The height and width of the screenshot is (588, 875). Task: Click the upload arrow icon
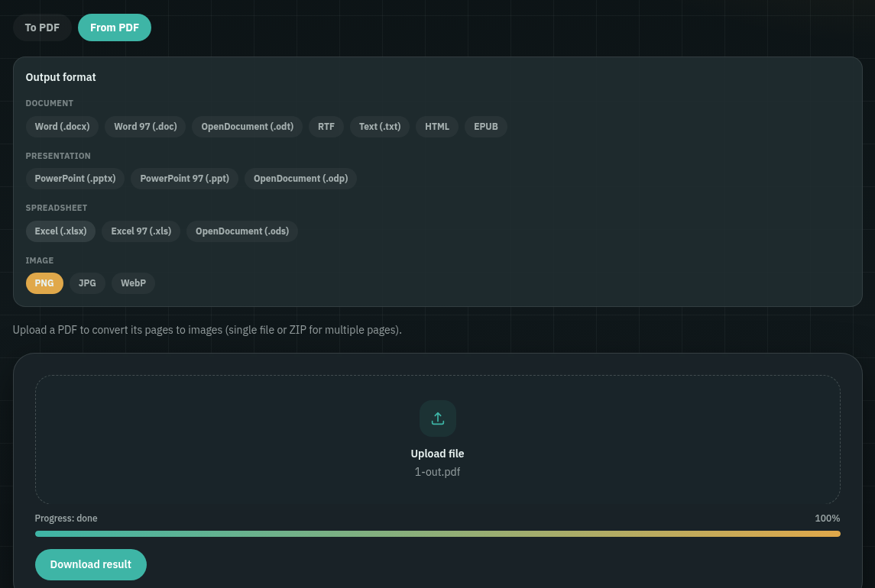[x=437, y=418]
